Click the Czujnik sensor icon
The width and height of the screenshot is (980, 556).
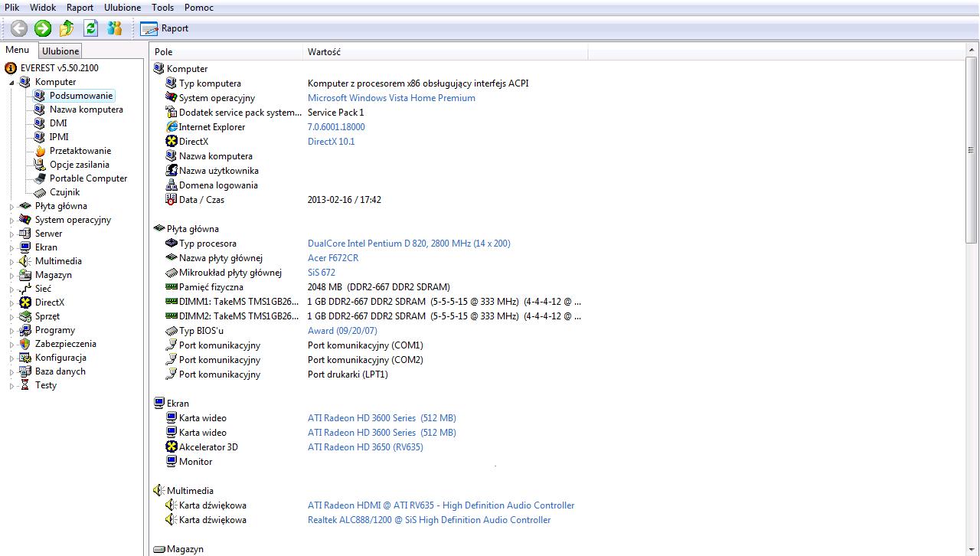coord(40,192)
